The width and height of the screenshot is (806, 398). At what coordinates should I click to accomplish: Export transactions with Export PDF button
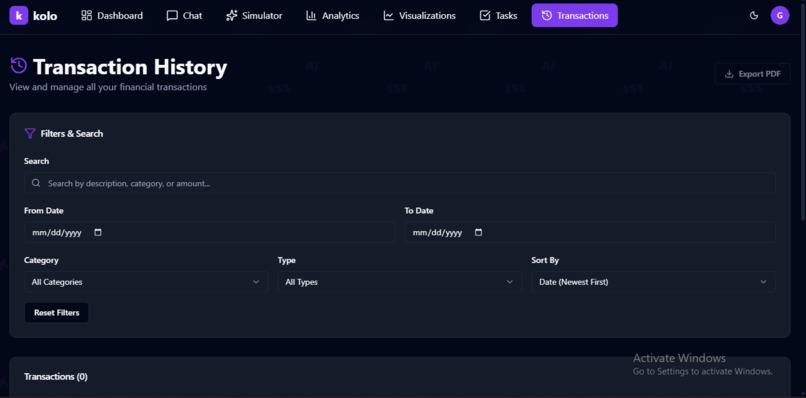(752, 74)
